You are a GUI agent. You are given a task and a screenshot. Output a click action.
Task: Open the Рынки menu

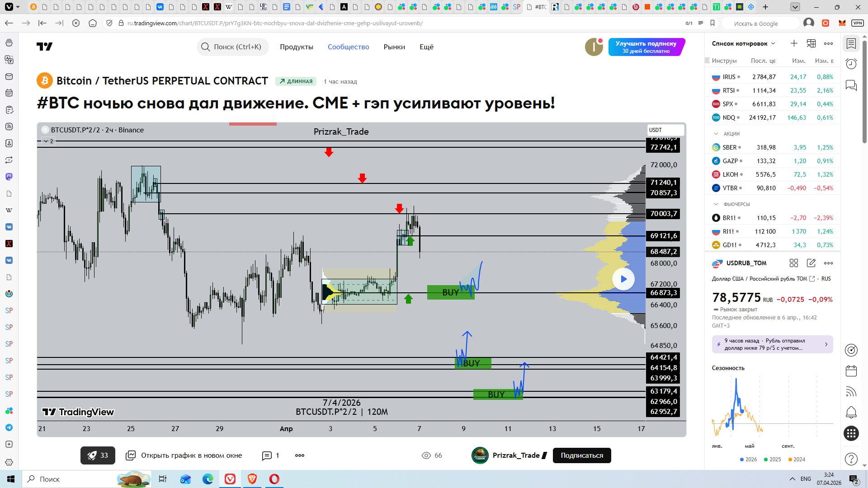[x=394, y=47]
